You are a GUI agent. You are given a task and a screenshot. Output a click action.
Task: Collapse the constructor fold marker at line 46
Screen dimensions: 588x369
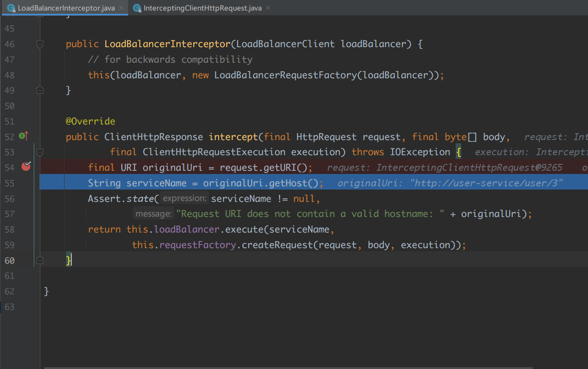(x=40, y=44)
